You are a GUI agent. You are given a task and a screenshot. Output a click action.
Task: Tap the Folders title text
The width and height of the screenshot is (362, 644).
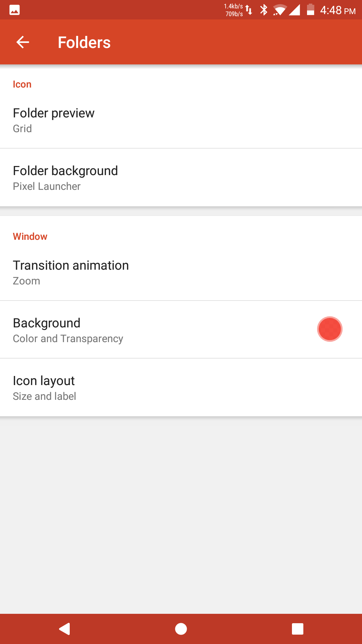tap(84, 42)
